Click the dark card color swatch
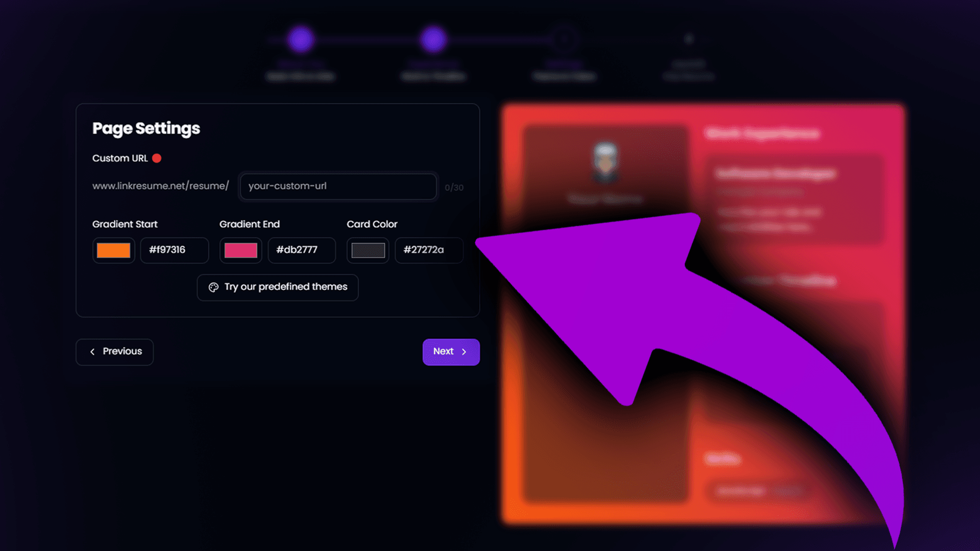 pos(367,249)
